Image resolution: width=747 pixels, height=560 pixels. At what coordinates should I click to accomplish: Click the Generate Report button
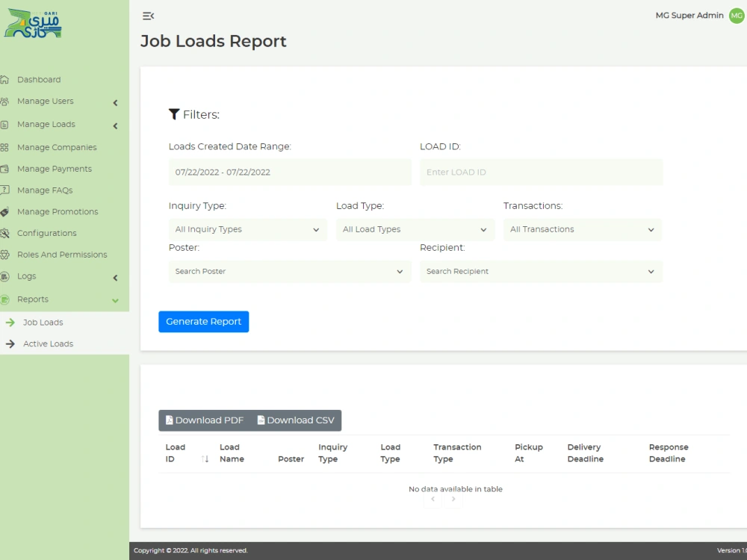click(203, 322)
